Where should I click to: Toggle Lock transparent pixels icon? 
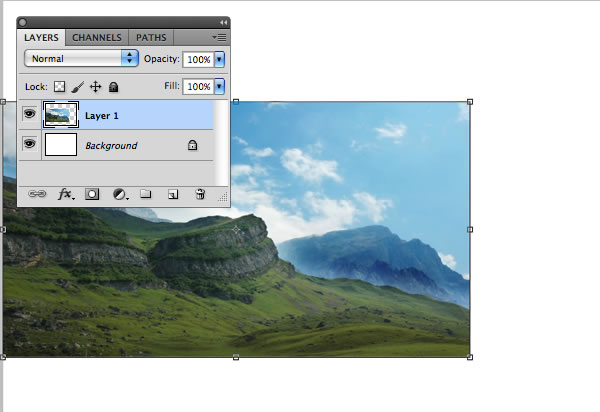tap(59, 86)
